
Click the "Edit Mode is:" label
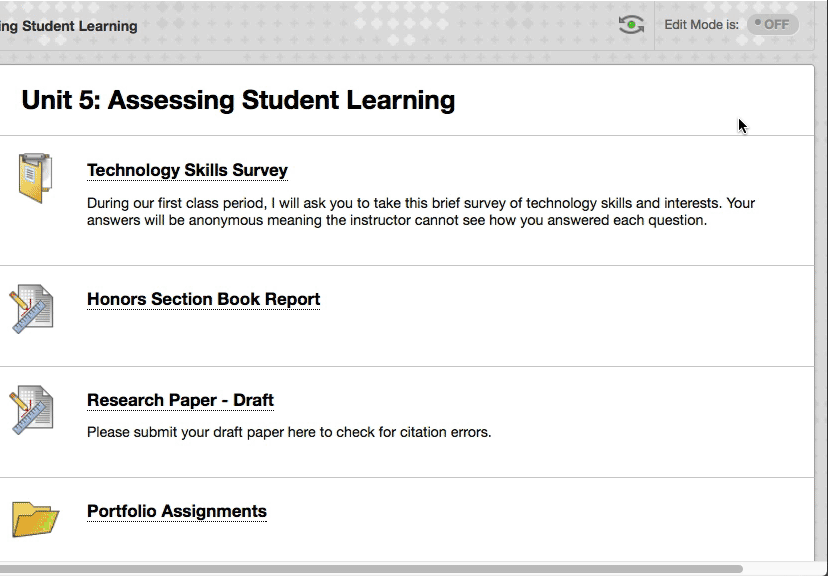(701, 25)
